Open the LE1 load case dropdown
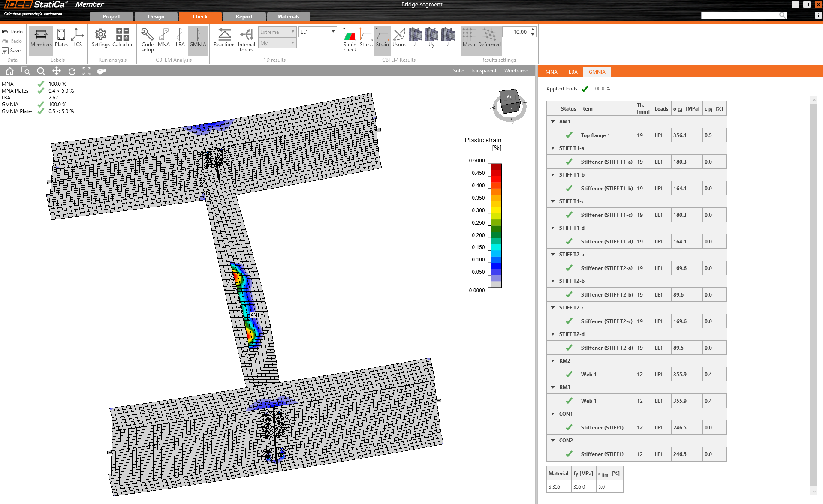 [x=317, y=32]
